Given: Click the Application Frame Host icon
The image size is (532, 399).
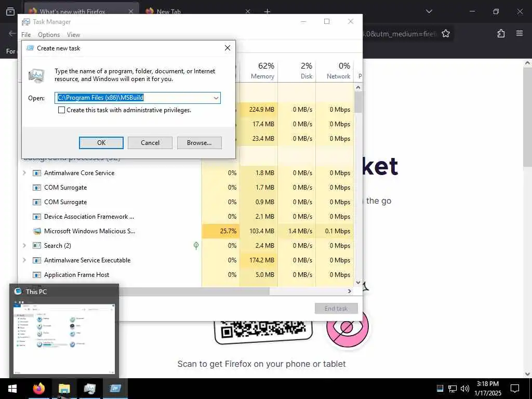Looking at the screenshot, I should coord(37,275).
